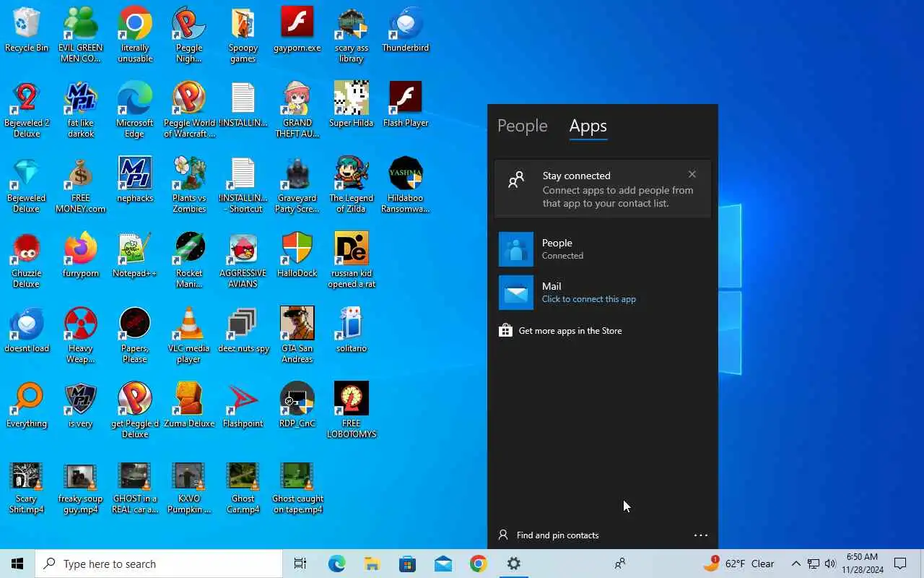This screenshot has height=578, width=924.
Task: Select the FREE LOBOTOMYS icon
Action: click(x=352, y=411)
